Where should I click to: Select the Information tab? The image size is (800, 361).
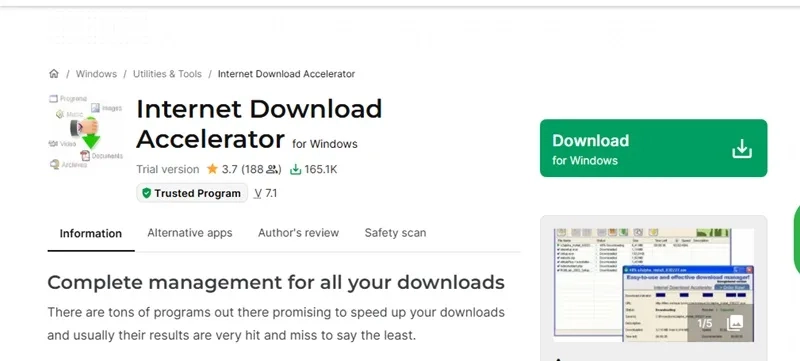pos(91,234)
